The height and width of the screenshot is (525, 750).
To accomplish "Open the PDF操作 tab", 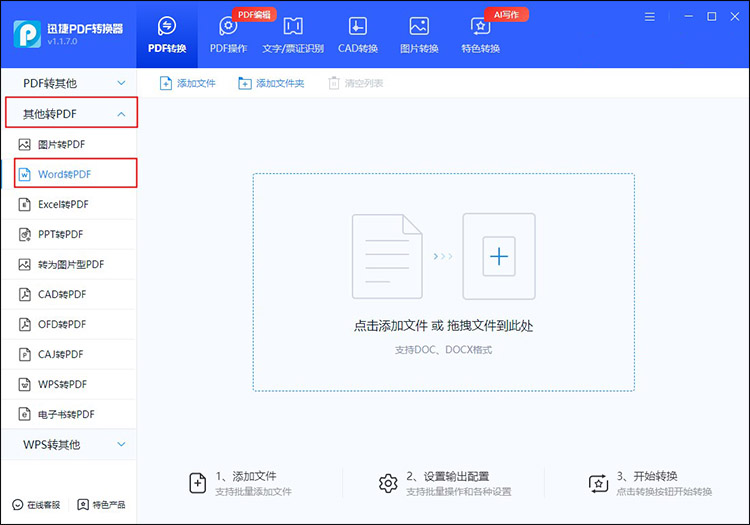I will [228, 35].
